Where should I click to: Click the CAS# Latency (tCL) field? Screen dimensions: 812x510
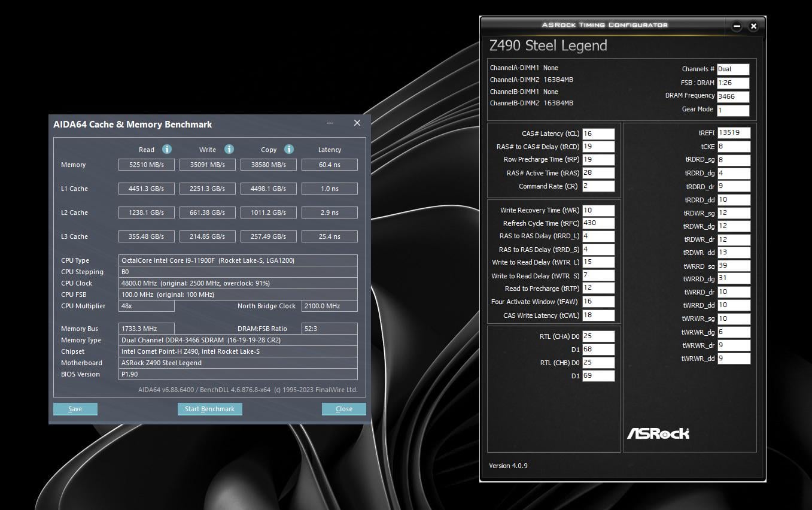coord(598,133)
